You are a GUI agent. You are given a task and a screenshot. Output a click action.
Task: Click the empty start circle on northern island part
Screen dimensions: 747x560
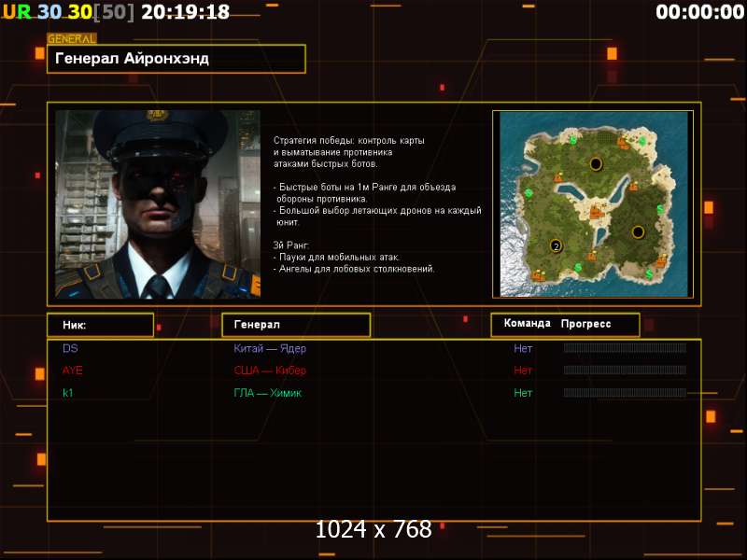[x=596, y=164]
